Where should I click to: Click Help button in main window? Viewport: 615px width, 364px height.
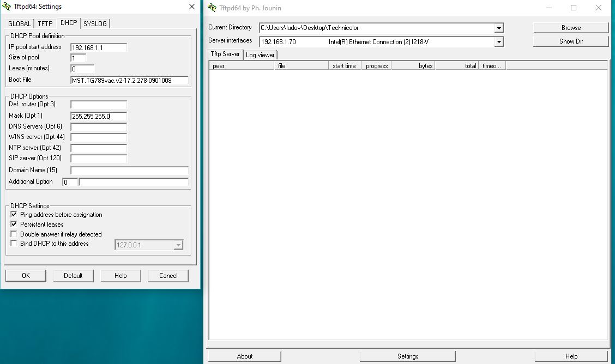point(571,356)
